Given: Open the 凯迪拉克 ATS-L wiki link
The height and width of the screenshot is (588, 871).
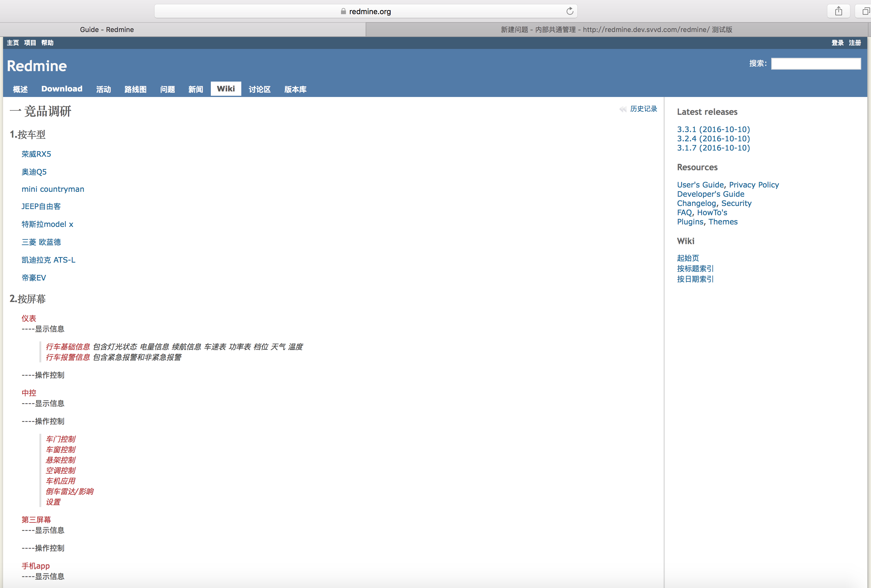Looking at the screenshot, I should click(x=48, y=260).
